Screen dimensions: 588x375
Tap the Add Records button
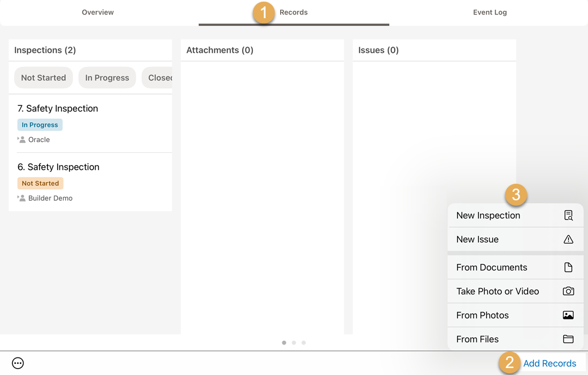550,363
